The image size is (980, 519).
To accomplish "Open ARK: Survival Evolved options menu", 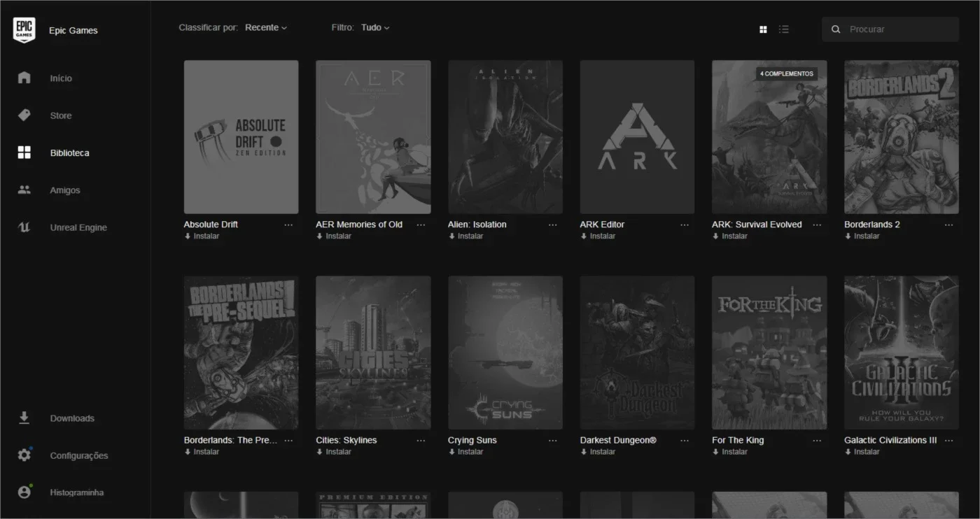I will tap(817, 225).
